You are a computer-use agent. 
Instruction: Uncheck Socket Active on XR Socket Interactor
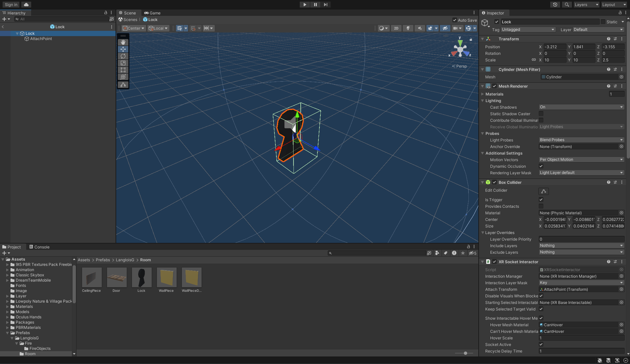click(x=541, y=344)
